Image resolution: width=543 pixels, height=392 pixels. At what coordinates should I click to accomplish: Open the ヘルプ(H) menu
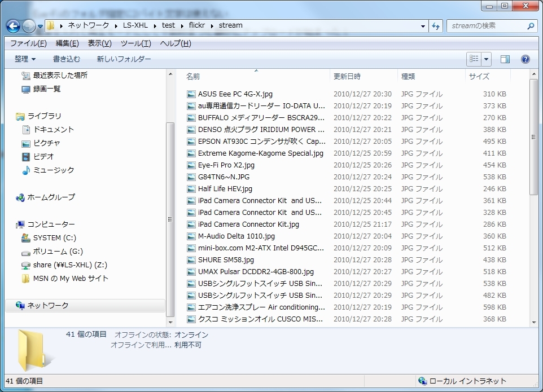(x=176, y=43)
